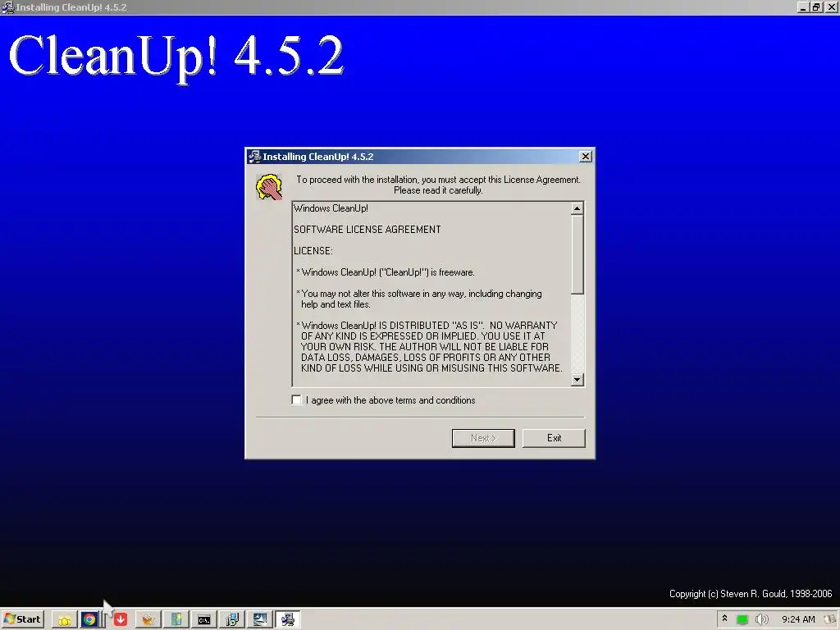The width and height of the screenshot is (840, 630).
Task: Click the blue picture monitor taskbar icon
Action: 260,620
